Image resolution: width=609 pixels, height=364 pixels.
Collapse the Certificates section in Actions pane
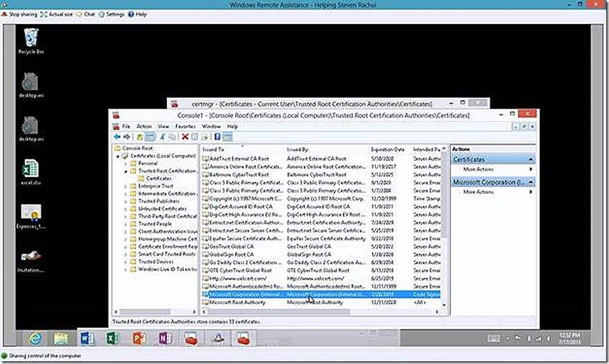[x=530, y=159]
